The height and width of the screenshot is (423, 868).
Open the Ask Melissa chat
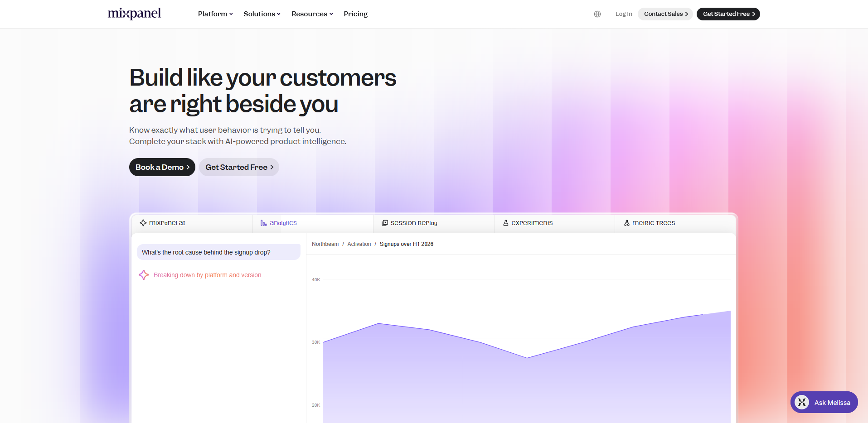pyautogui.click(x=824, y=402)
